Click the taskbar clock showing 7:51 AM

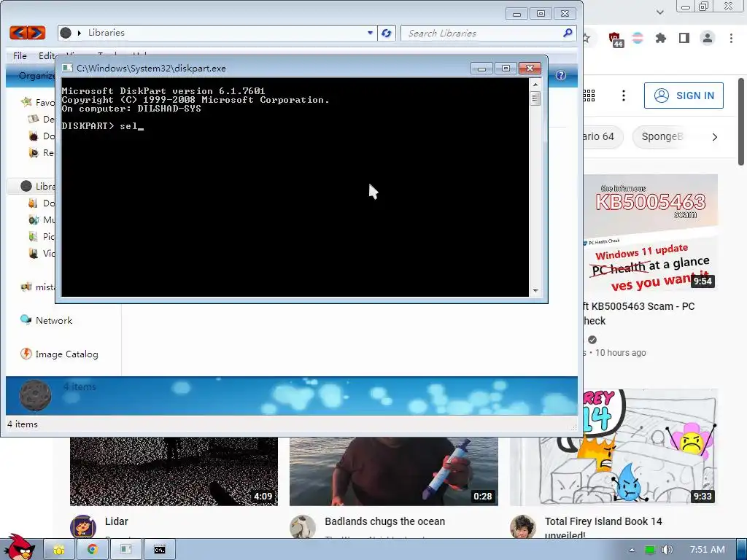click(708, 550)
